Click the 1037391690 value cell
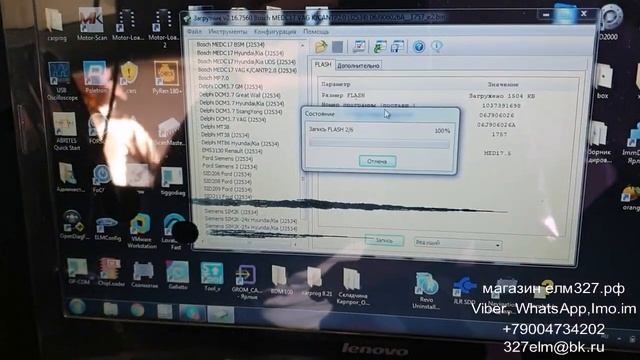The height and width of the screenshot is (360, 640). [x=501, y=106]
